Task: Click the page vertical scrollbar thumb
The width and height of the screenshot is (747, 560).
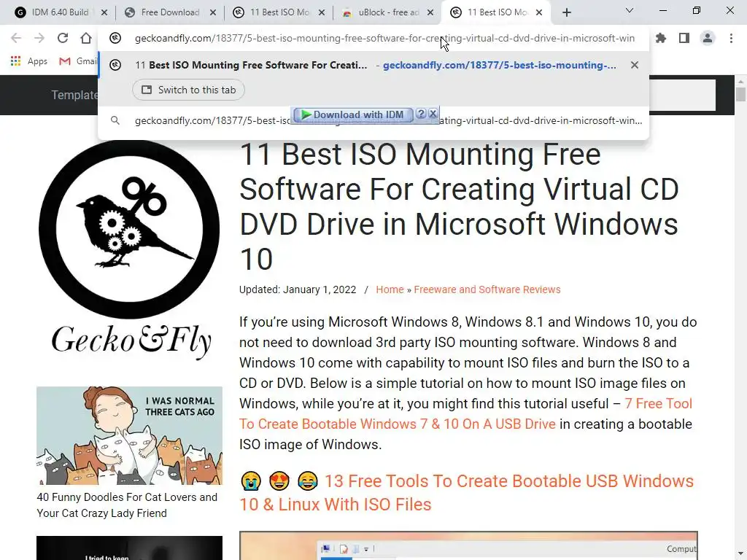Action: coord(740,94)
